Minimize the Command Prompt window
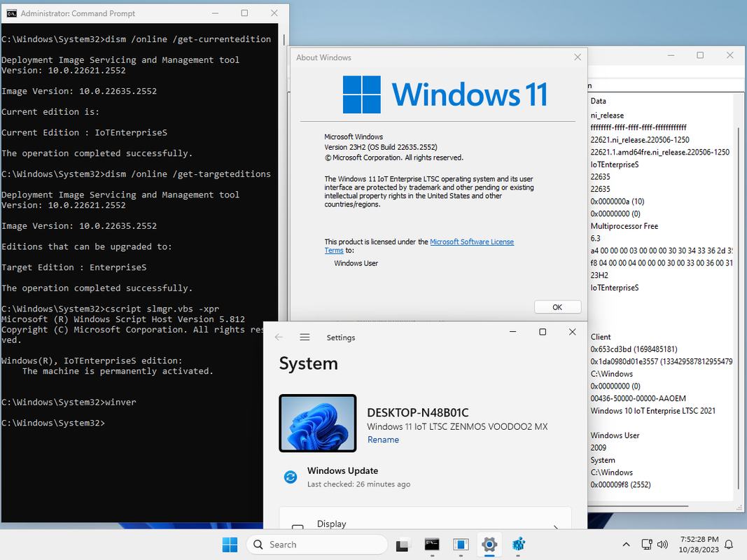Viewport: 747px width, 560px height. coord(216,13)
